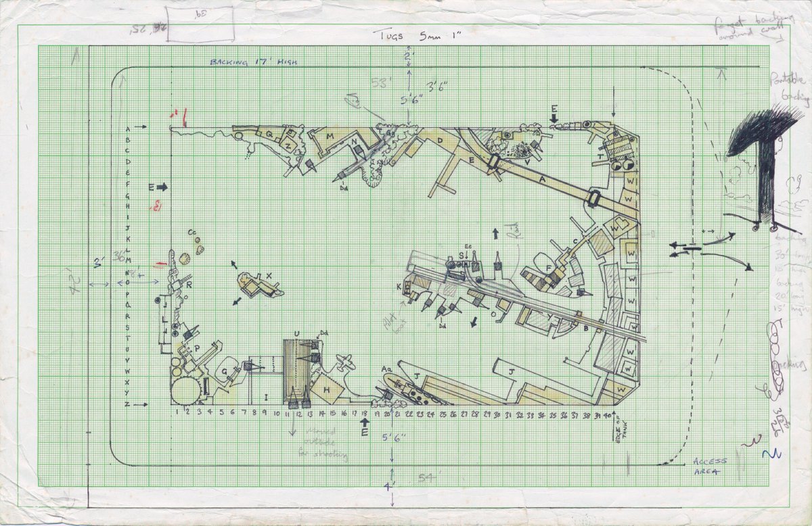Select the propeller-shaped drawing near letter H

[x=344, y=362]
